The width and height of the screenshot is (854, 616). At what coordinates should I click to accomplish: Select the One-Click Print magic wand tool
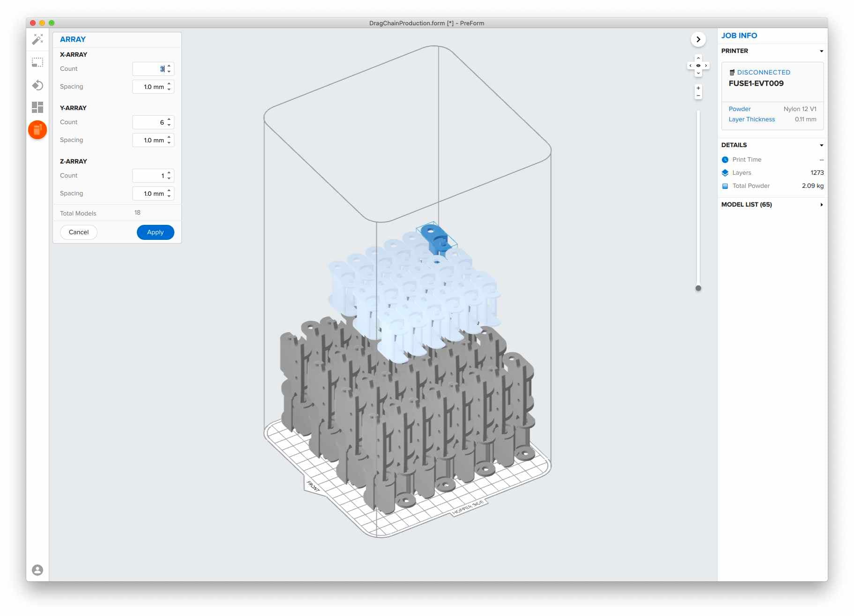tap(37, 39)
